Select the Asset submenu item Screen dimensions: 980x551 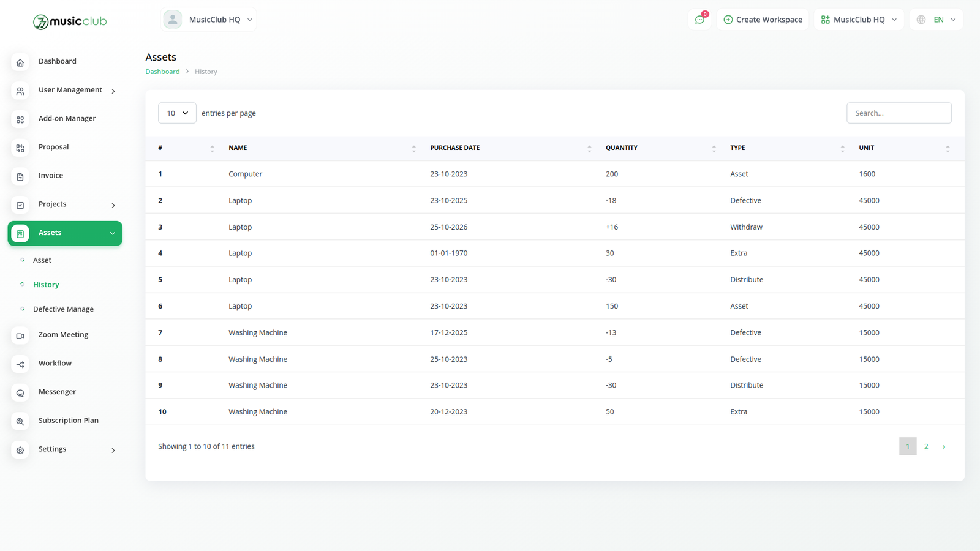point(42,260)
